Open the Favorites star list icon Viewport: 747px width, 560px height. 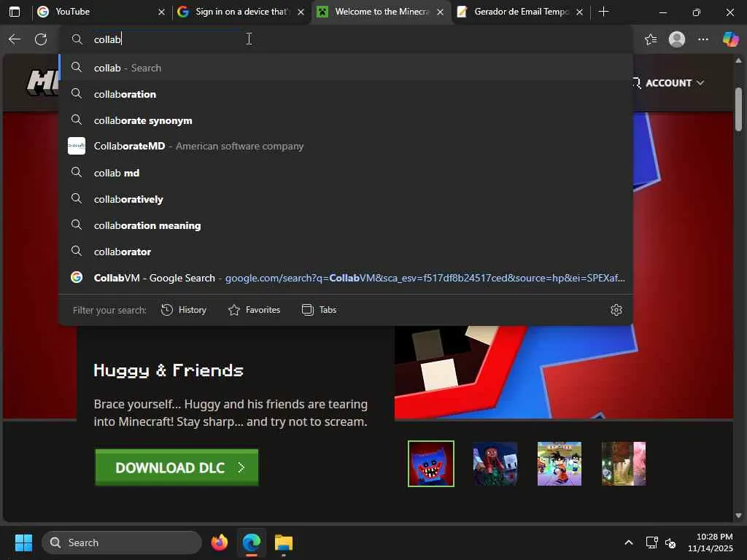[651, 39]
